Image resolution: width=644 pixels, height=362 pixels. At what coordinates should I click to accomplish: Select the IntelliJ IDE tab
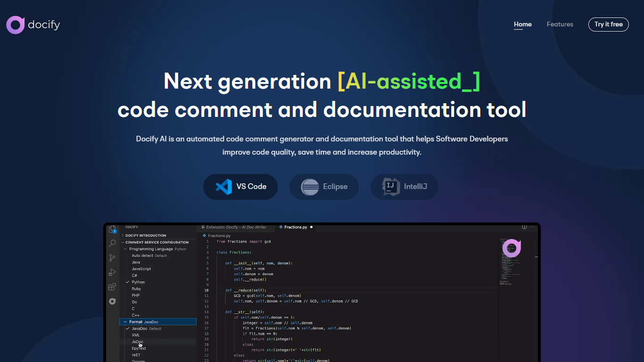pos(405,187)
